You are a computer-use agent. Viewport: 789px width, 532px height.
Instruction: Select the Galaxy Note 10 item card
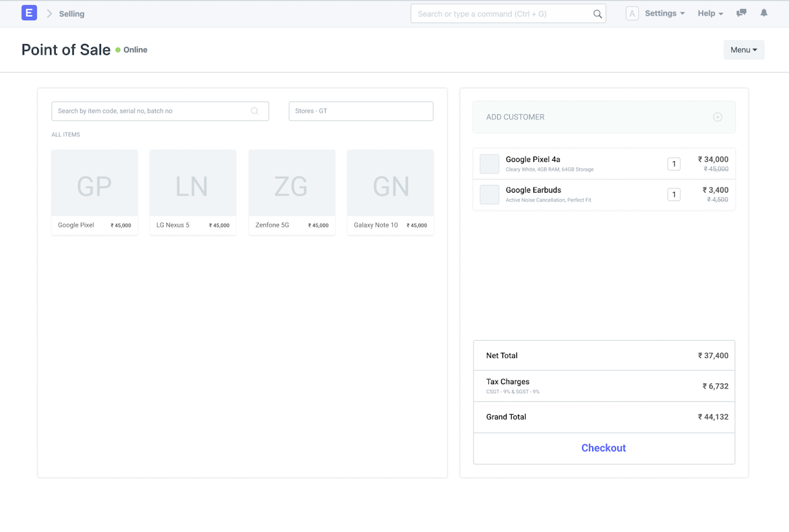coord(390,192)
